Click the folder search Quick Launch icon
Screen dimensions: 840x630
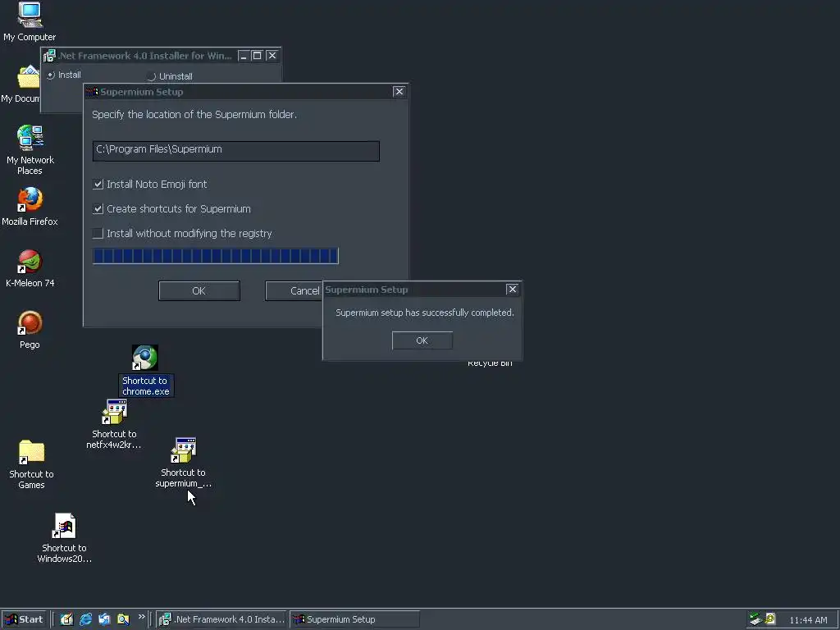point(123,619)
